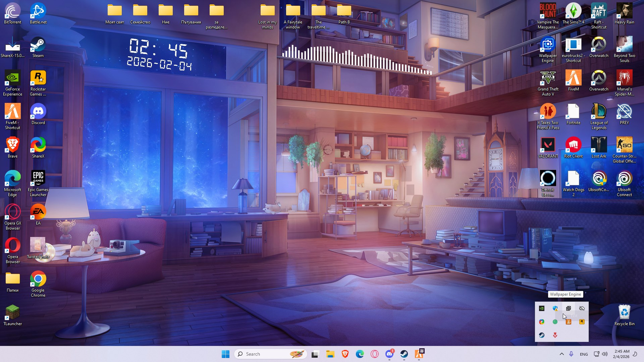Open Discord from the taskbar

tap(389, 354)
